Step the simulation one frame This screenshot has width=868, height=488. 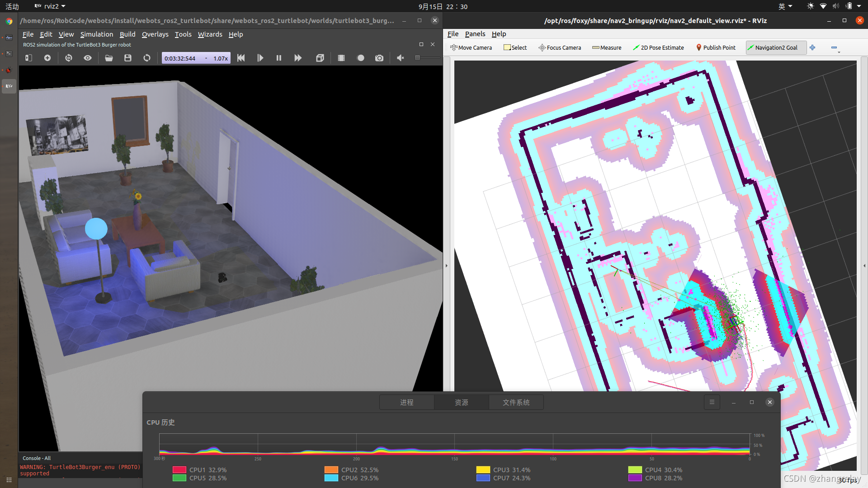tap(260, 58)
